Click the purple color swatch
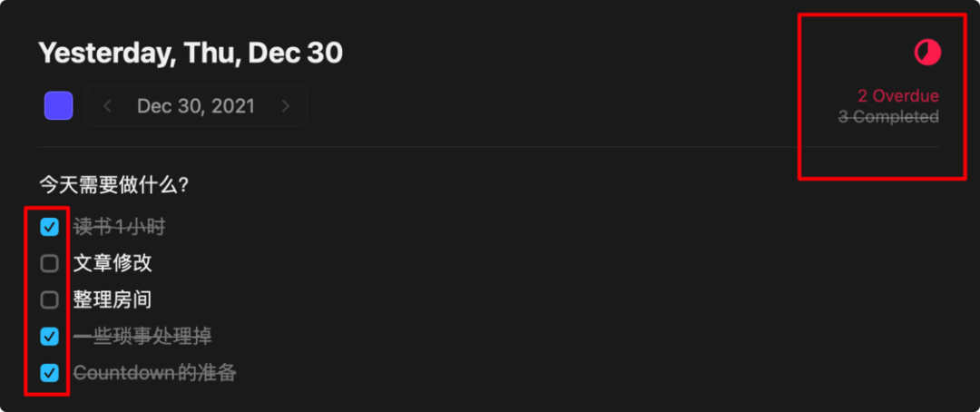This screenshot has height=412, width=980. pyautogui.click(x=59, y=106)
